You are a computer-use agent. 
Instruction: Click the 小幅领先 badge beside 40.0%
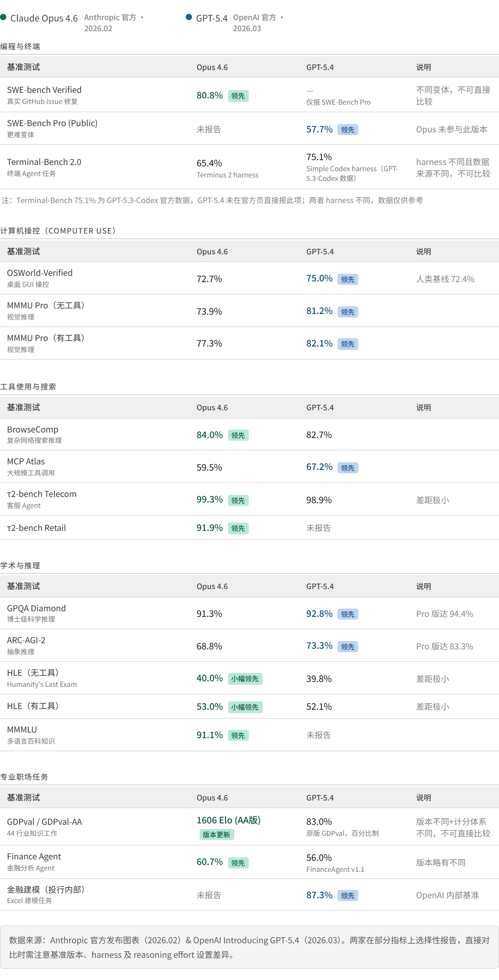[245, 679]
